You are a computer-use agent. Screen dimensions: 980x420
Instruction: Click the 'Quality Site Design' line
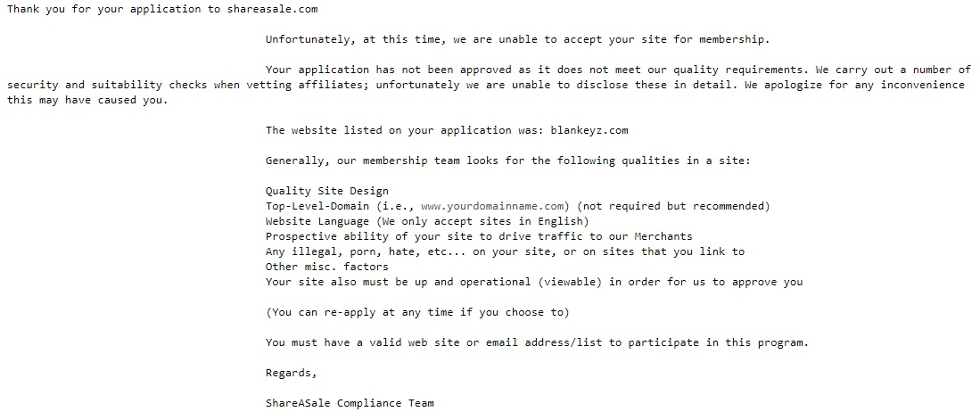click(x=327, y=191)
